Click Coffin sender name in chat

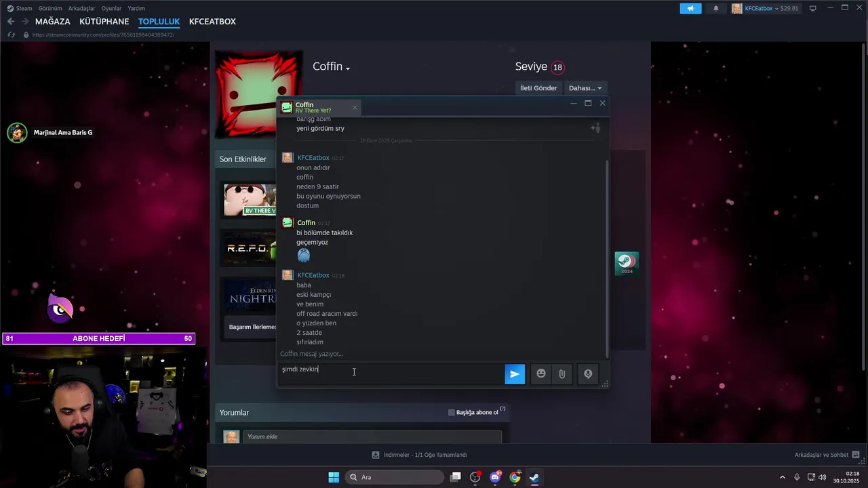(x=306, y=222)
